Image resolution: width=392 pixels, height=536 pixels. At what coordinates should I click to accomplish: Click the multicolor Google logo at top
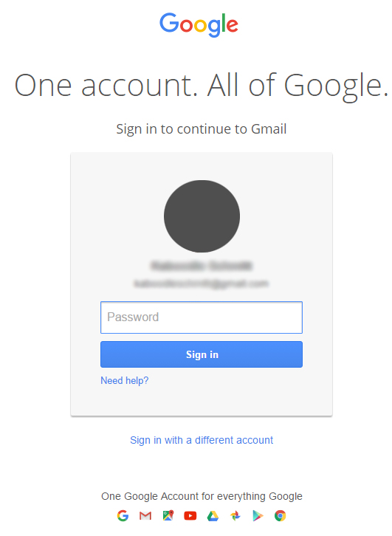199,24
